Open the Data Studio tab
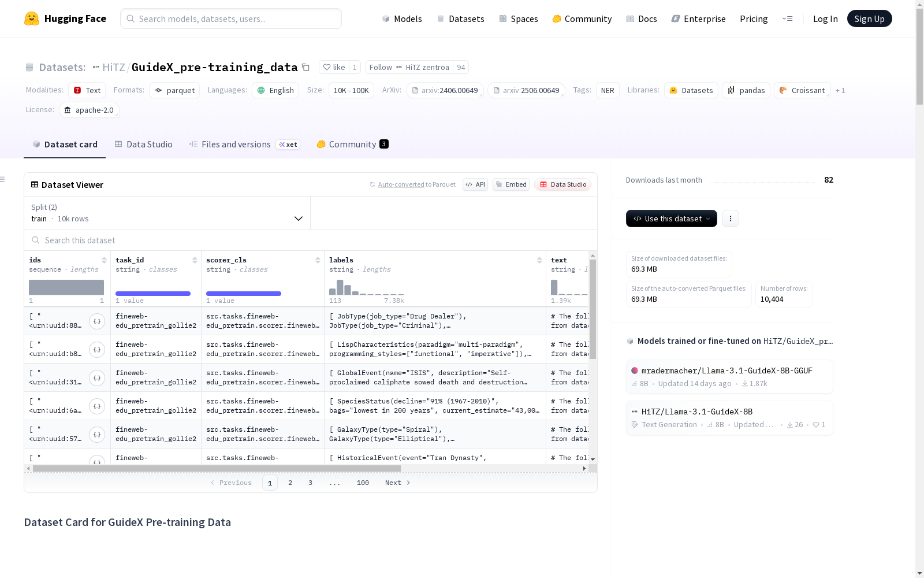The width and height of the screenshot is (924, 578). [144, 144]
